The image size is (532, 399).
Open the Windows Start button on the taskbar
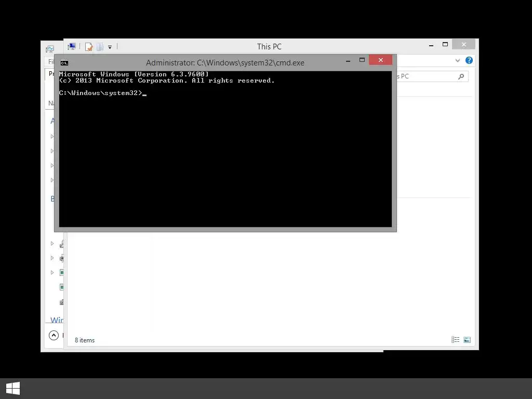coord(13,389)
